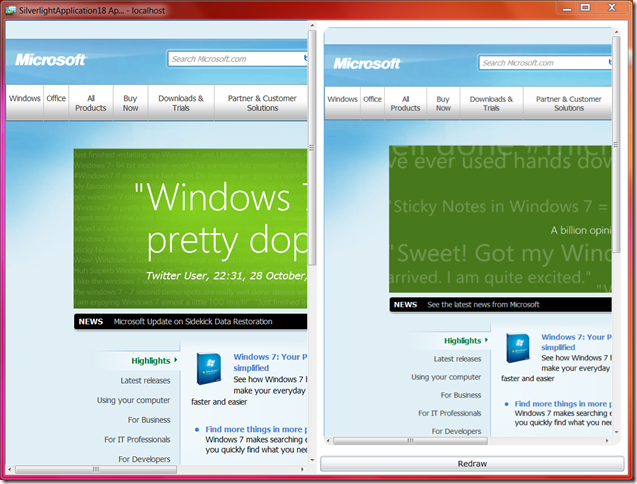637x484 pixels.
Task: Click left pane vertical scrollbar thumb
Action: 312,148
